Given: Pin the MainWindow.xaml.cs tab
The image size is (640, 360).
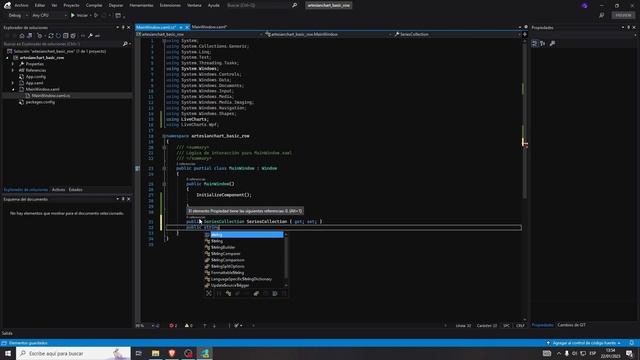Looking at the screenshot, I should click(x=181, y=27).
